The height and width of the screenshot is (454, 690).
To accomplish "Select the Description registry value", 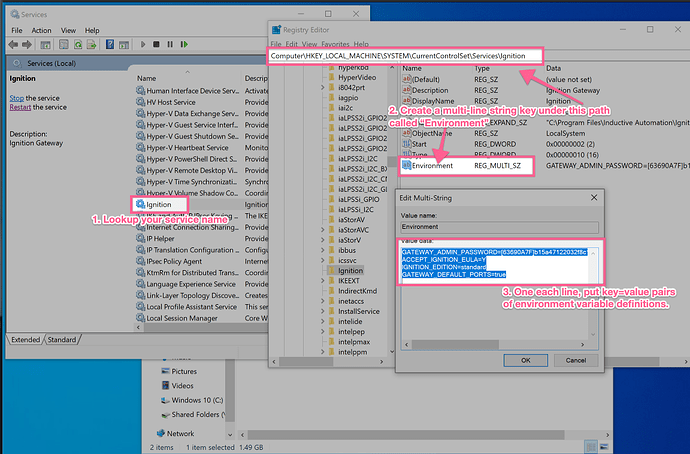I will tap(430, 90).
